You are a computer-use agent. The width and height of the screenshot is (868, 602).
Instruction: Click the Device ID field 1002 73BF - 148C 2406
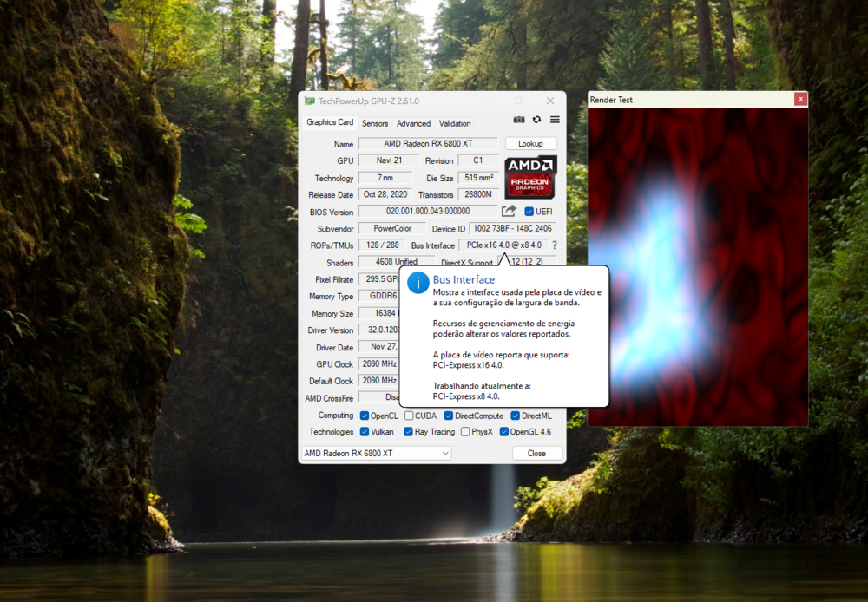coord(512,228)
